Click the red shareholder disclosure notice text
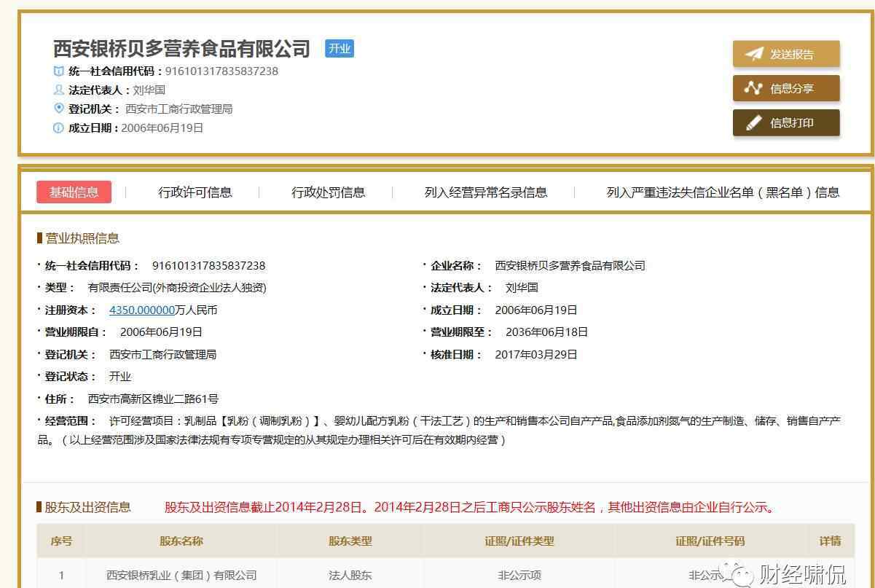The height and width of the screenshot is (588, 875). [x=470, y=508]
